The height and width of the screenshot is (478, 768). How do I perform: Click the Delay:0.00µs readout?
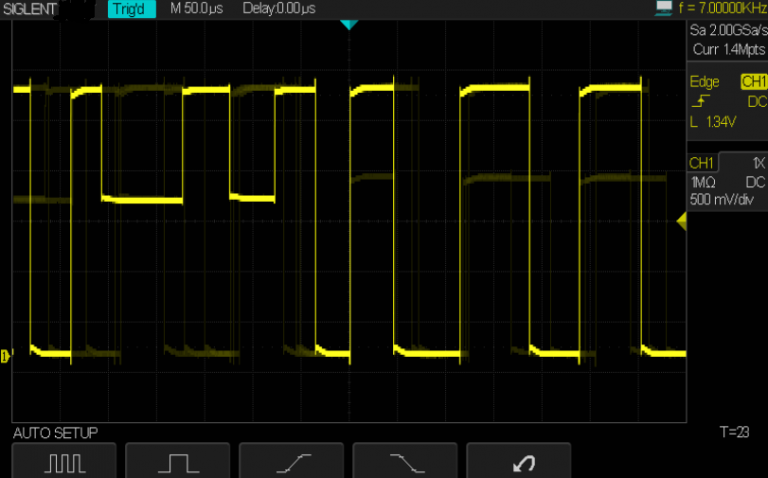(x=279, y=9)
